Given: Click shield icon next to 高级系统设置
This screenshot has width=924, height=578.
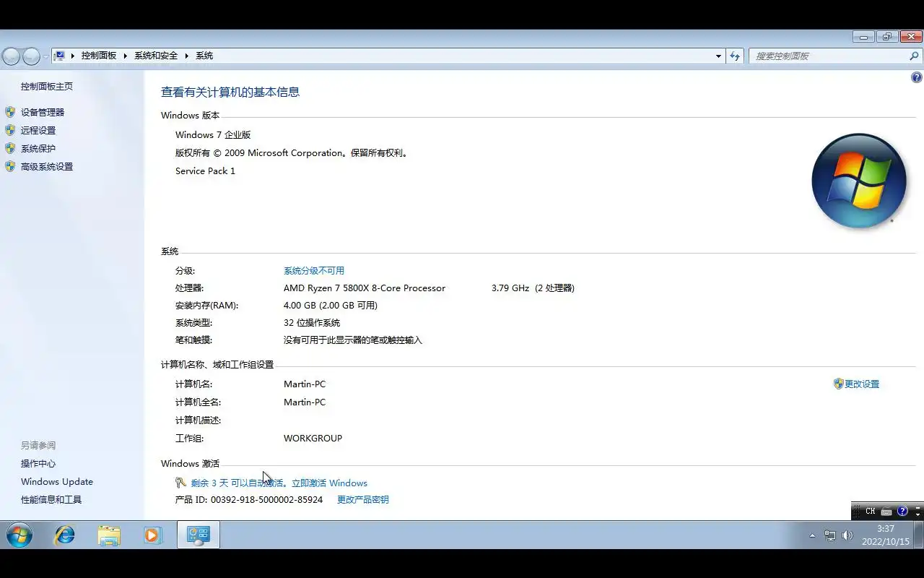Looking at the screenshot, I should (10, 166).
